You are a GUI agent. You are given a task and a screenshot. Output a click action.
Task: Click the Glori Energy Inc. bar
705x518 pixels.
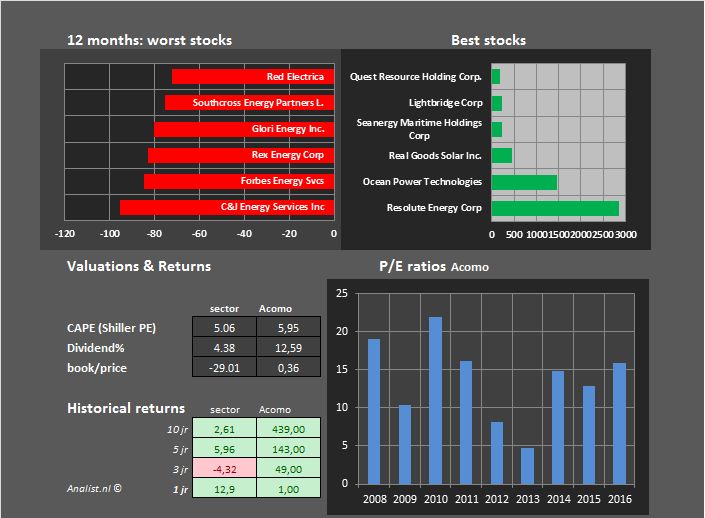[x=243, y=129]
